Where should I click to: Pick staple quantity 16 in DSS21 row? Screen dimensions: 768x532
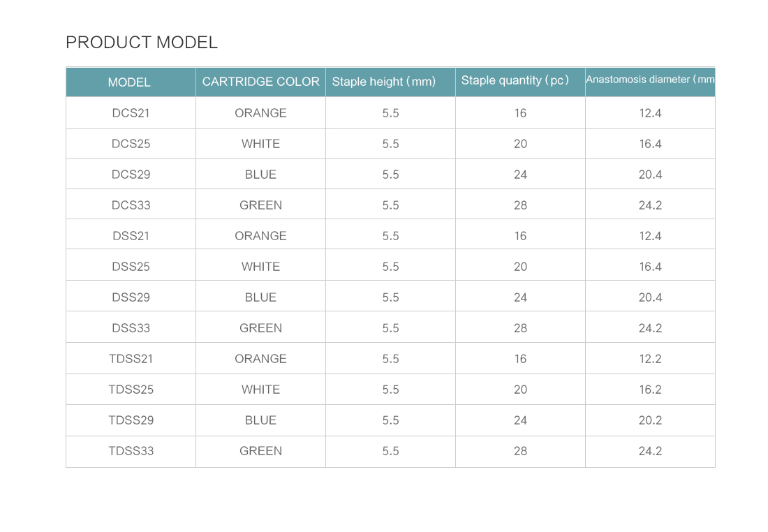(520, 236)
